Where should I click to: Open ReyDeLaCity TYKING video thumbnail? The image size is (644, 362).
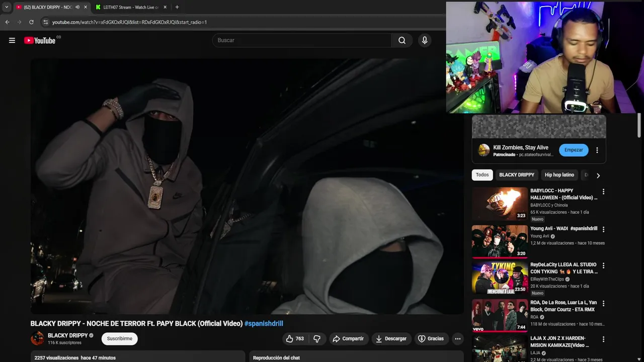tap(500, 278)
